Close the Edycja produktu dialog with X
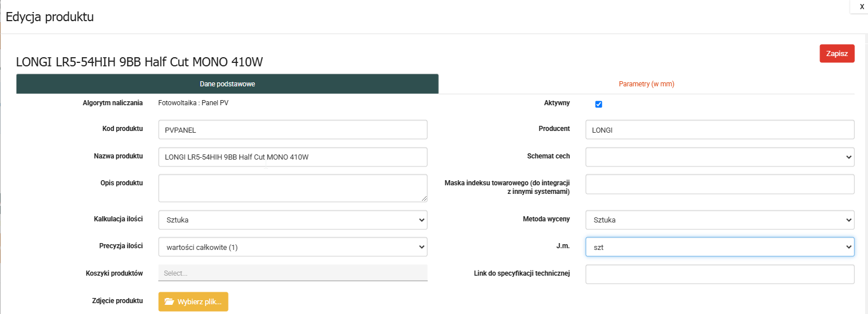868x314 pixels. 862,7
